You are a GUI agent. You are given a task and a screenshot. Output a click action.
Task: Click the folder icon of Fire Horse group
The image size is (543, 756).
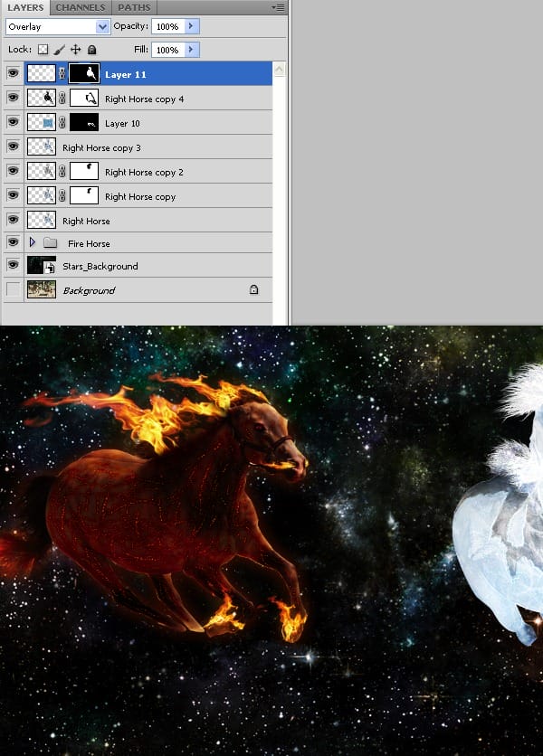click(x=51, y=243)
